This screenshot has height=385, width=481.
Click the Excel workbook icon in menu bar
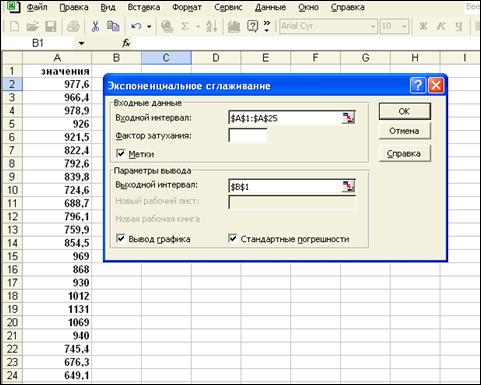pos(14,6)
